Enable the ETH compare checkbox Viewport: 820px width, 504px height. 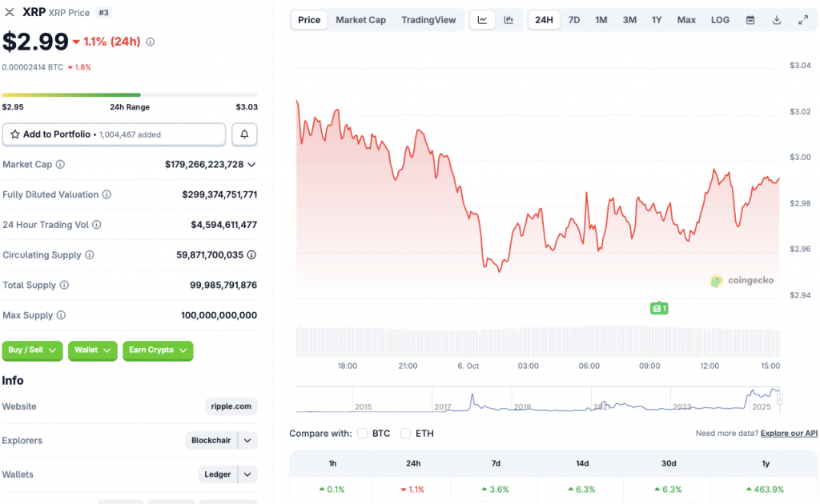406,434
